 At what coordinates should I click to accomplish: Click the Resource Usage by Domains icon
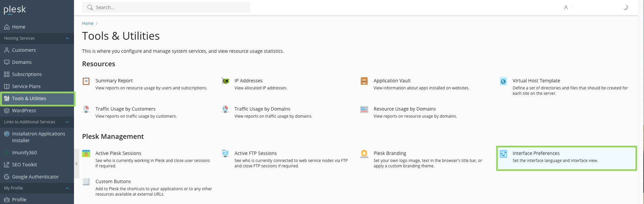364,110
